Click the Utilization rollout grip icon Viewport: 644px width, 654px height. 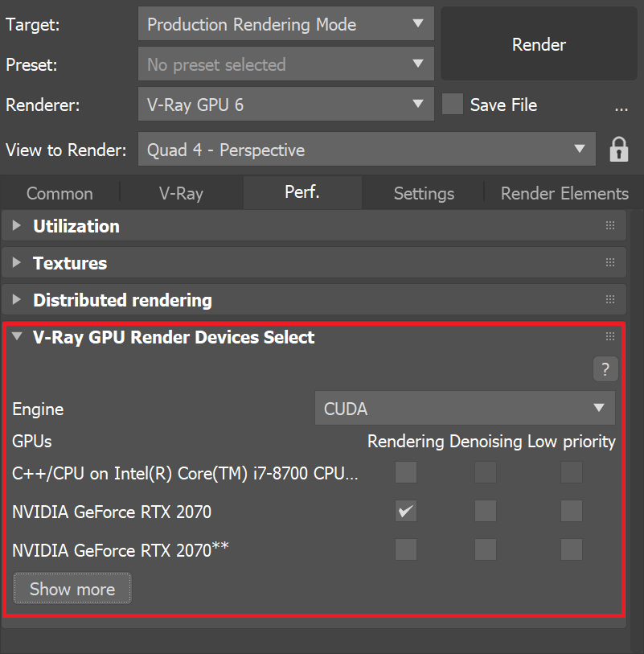click(x=609, y=225)
